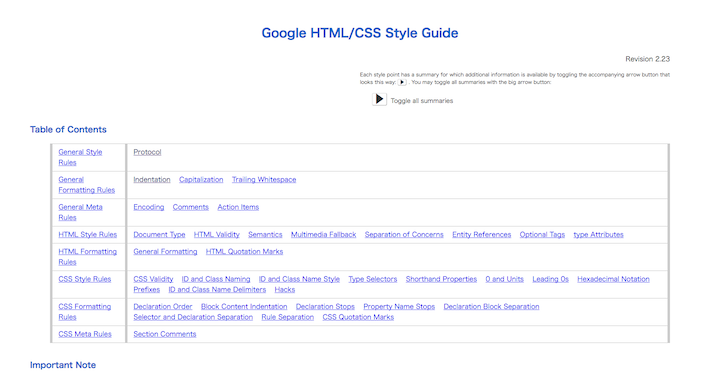Open the Comments link
Screen dimensions: 720x378
[191, 207]
